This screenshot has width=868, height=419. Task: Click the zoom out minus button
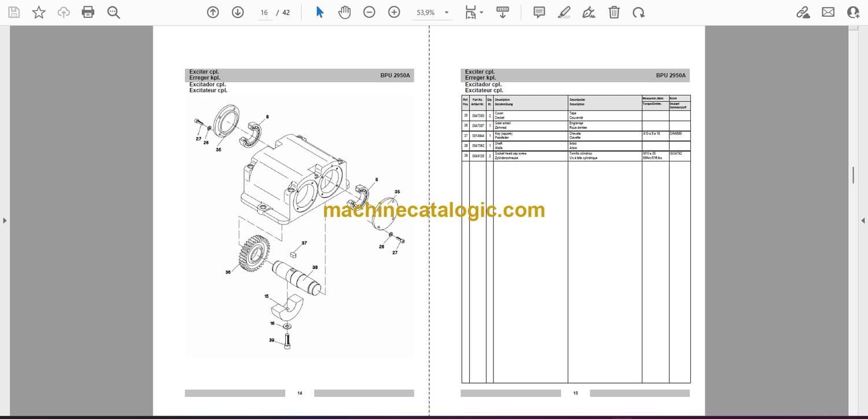369,12
